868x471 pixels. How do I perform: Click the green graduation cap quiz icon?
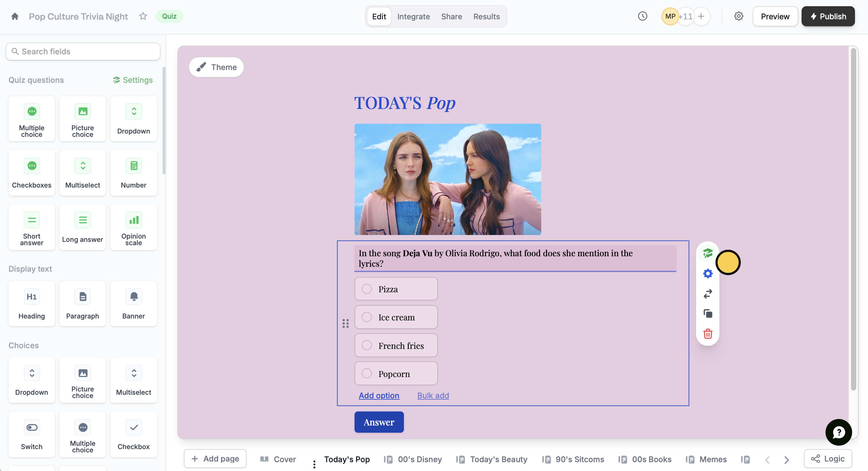[x=708, y=253]
